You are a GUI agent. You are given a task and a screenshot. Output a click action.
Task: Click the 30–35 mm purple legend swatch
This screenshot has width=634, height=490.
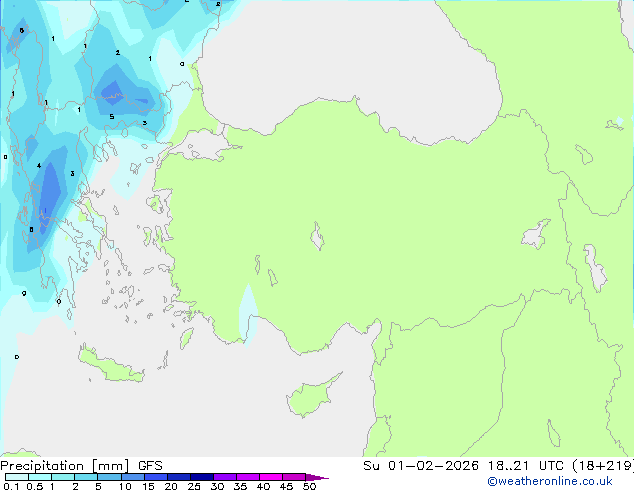224,477
